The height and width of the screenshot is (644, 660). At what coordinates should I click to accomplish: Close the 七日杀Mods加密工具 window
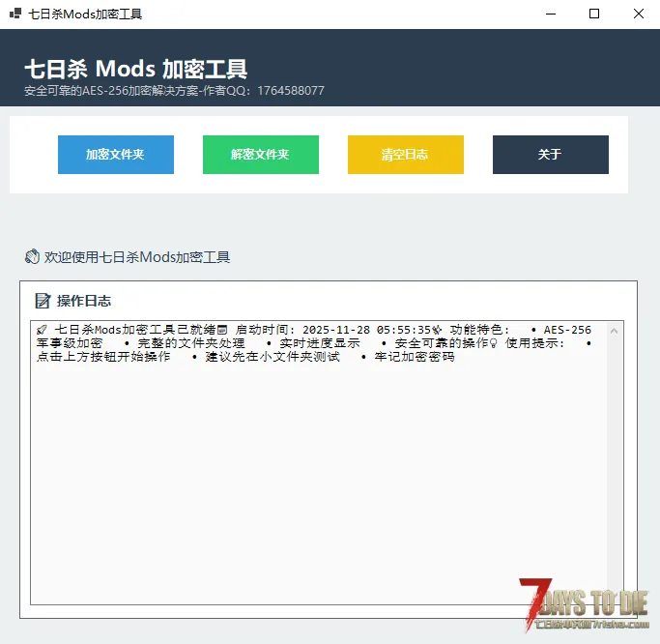point(638,14)
